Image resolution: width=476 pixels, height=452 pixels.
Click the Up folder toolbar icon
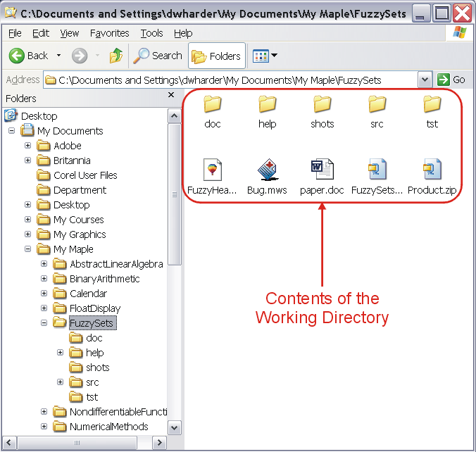(x=116, y=56)
